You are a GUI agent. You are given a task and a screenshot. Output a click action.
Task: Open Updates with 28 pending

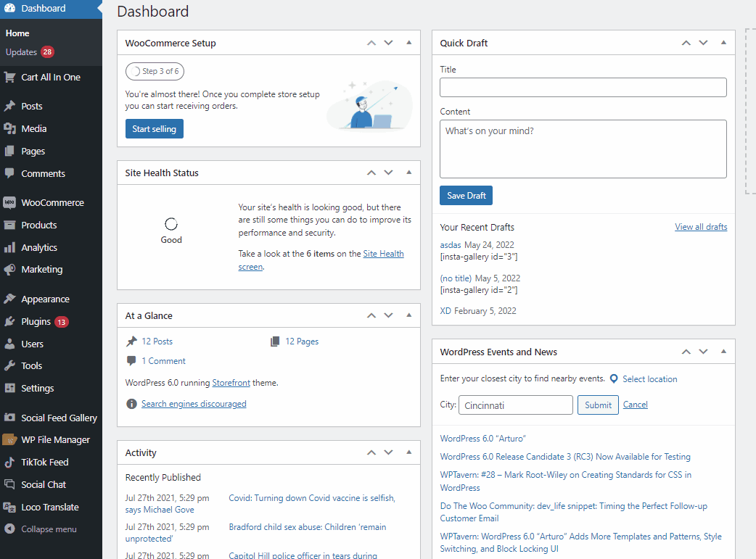click(29, 52)
